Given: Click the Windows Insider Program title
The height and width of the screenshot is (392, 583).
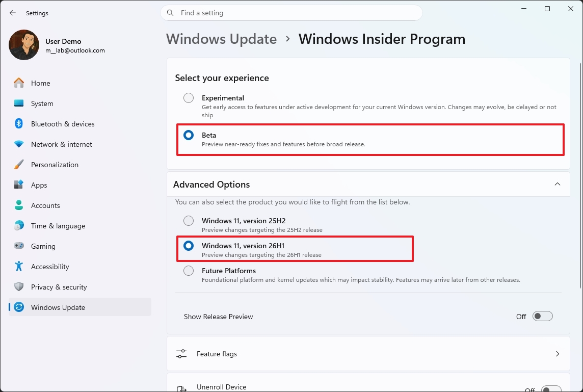Looking at the screenshot, I should 382,39.
